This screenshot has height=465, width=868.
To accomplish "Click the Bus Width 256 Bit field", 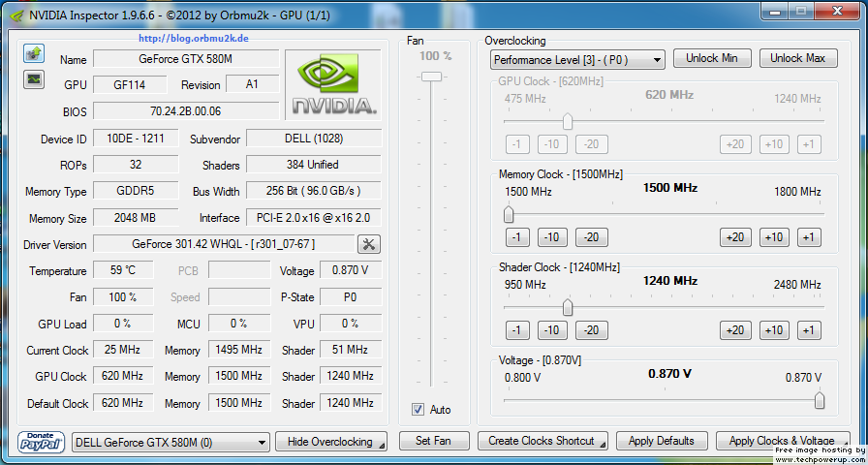I will pyautogui.click(x=314, y=191).
